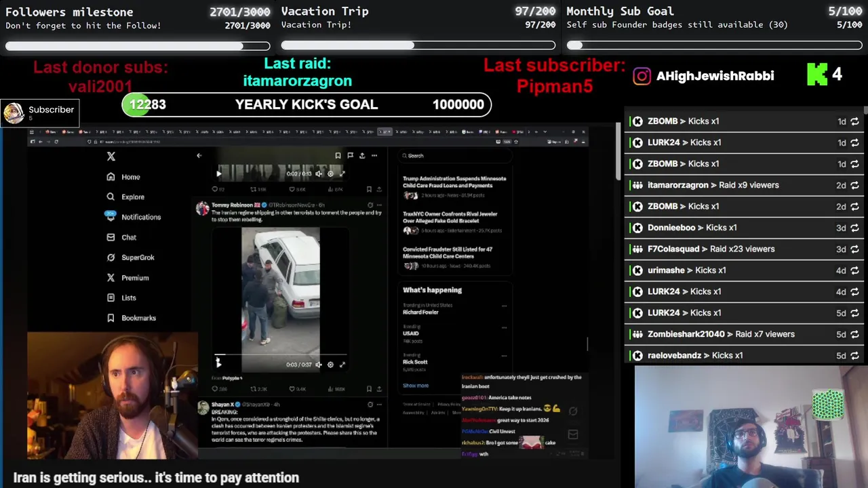Expand the 0:37 video to fullscreen

coord(342,365)
